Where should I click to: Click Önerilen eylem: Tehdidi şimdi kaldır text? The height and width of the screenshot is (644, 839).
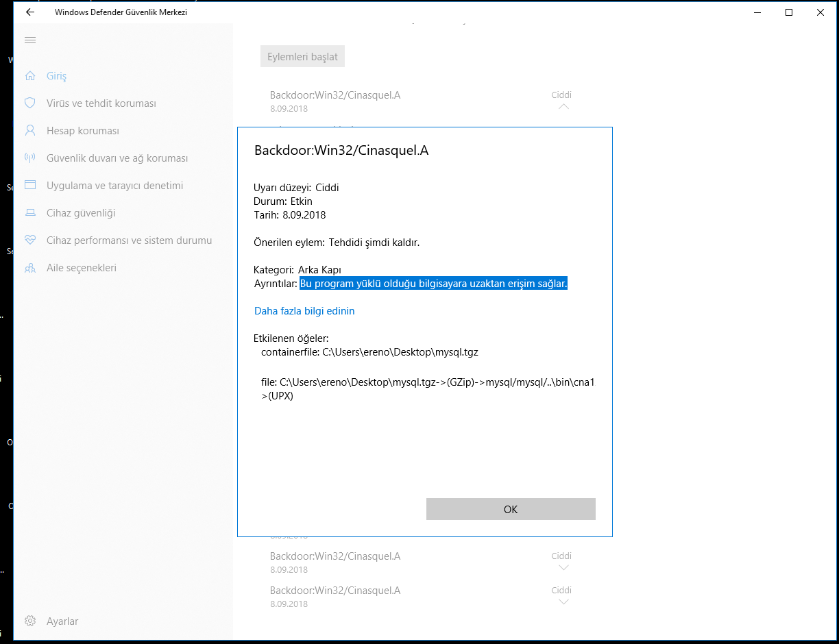tap(337, 243)
